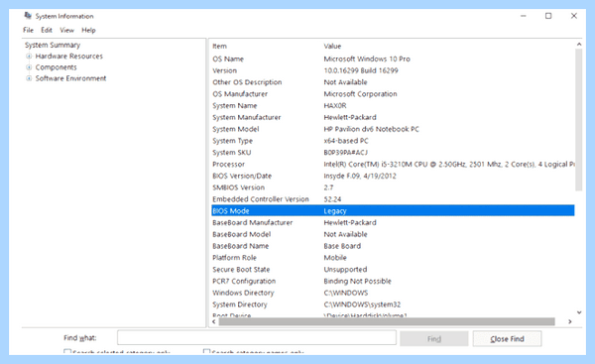Click the vertical scrollbar down arrow
Viewport: 595px width, 364px height.
(x=579, y=312)
